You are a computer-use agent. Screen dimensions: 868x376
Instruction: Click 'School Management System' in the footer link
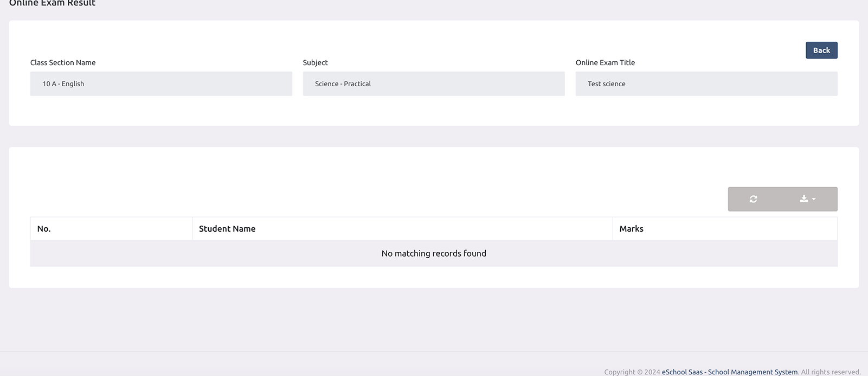(753, 372)
